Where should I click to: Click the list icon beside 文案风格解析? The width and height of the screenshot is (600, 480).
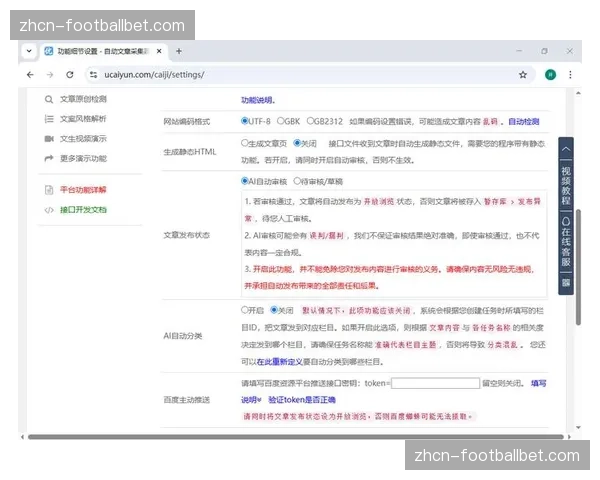[49, 119]
